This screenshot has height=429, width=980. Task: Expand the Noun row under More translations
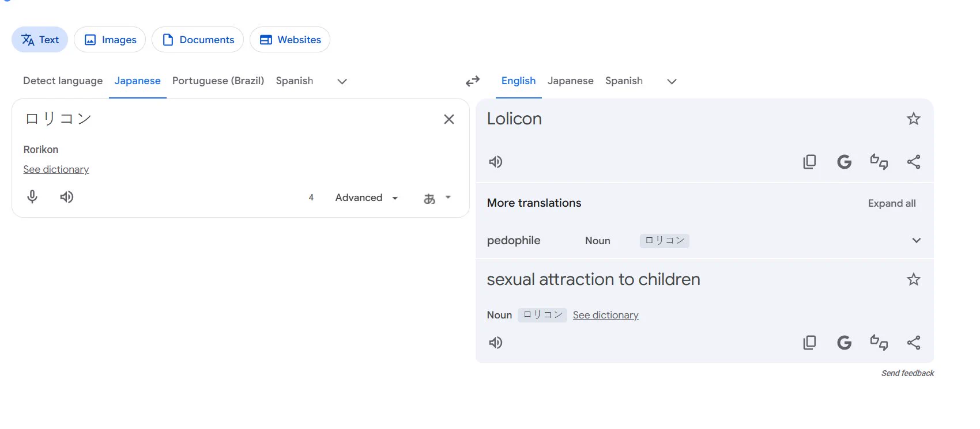coord(916,241)
